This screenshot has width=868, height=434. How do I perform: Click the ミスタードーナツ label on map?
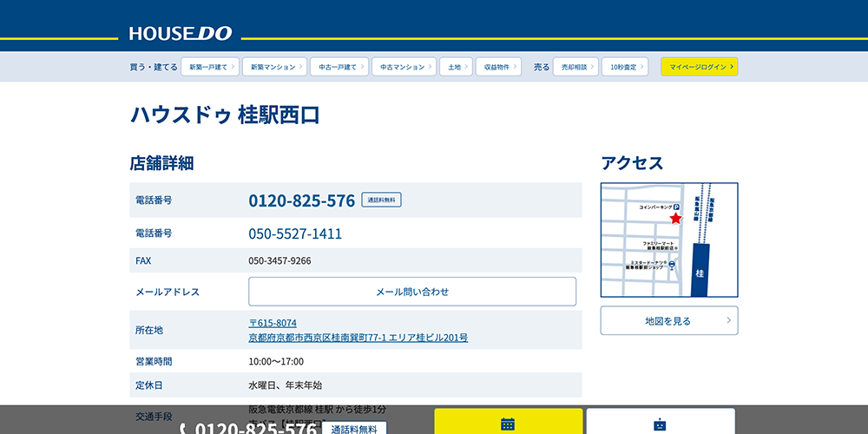point(648,264)
